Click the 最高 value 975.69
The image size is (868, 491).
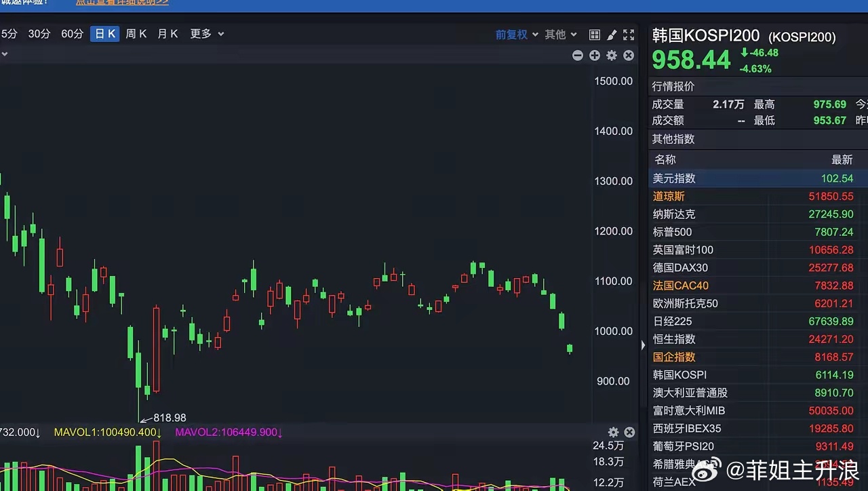click(x=830, y=104)
